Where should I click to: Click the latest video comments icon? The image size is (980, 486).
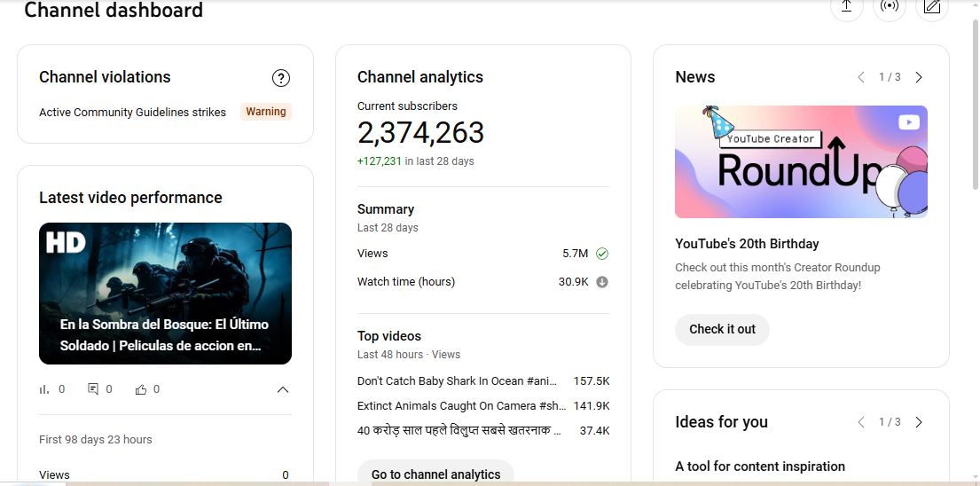[93, 389]
